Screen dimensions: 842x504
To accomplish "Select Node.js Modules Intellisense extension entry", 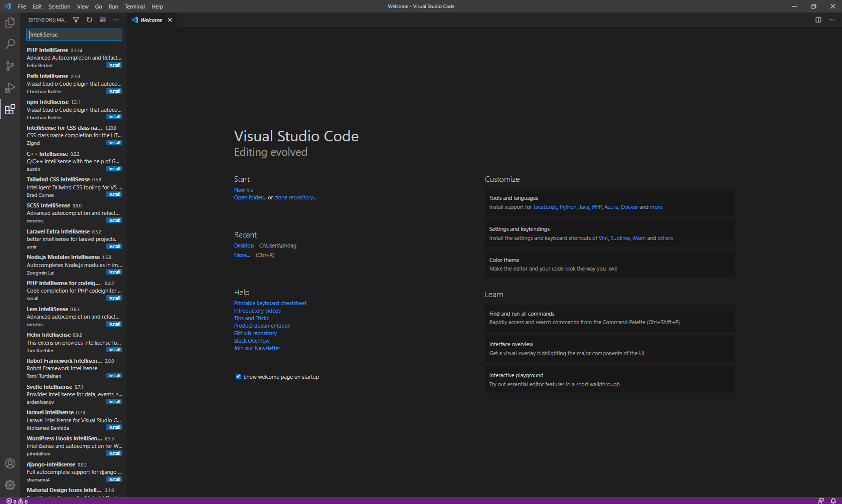I will (74, 265).
